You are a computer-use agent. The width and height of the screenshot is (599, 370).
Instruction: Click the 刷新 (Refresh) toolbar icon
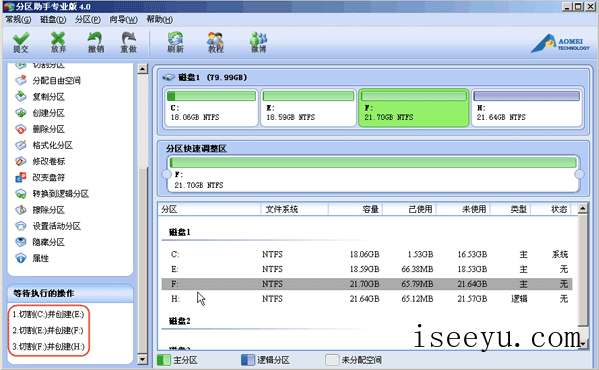(x=175, y=42)
